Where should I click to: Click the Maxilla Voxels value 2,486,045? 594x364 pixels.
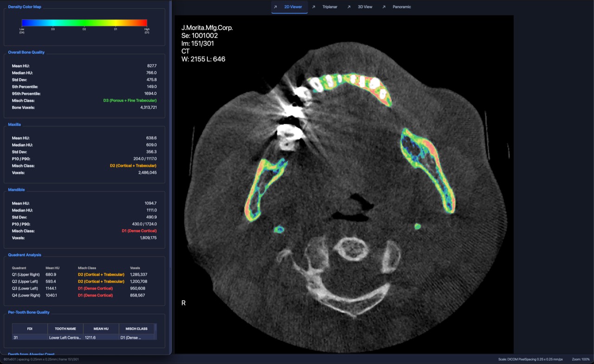[148, 172]
